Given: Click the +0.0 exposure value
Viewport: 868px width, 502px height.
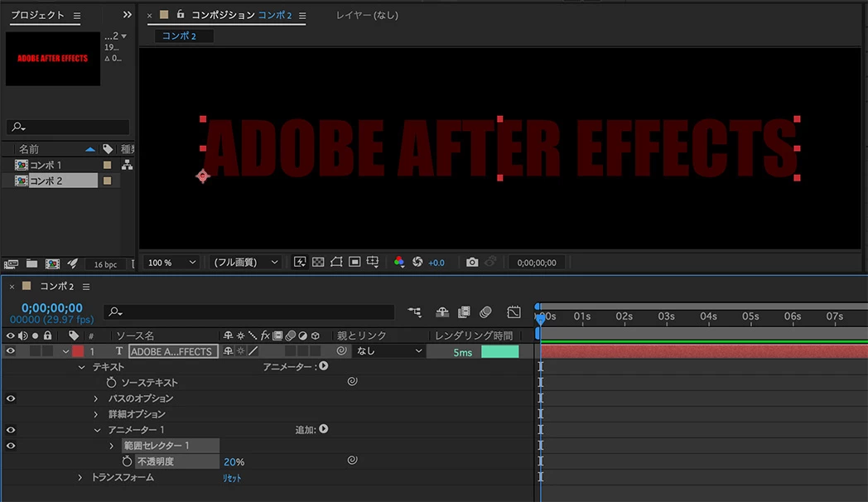Looking at the screenshot, I should point(436,263).
